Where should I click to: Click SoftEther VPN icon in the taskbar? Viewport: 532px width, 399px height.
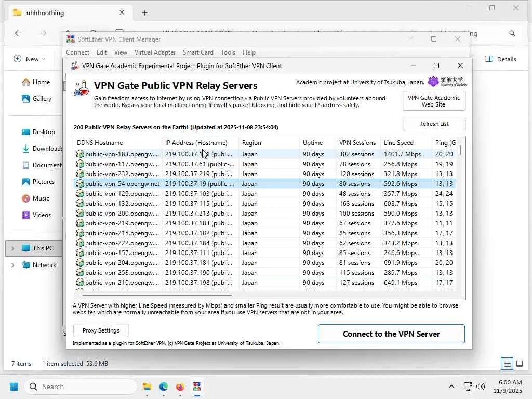[x=197, y=387]
